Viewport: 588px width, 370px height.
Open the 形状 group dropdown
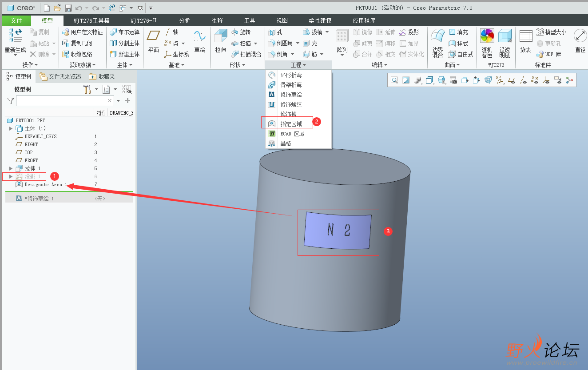click(238, 65)
